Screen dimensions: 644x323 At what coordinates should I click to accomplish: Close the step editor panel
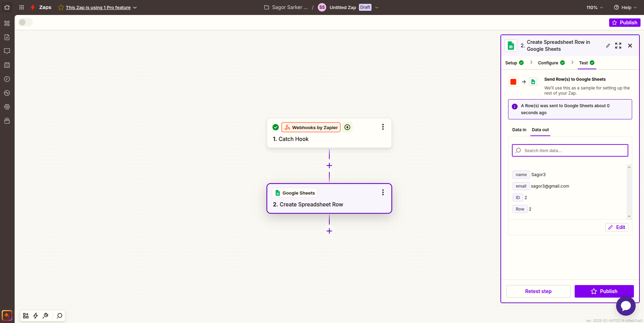click(630, 46)
